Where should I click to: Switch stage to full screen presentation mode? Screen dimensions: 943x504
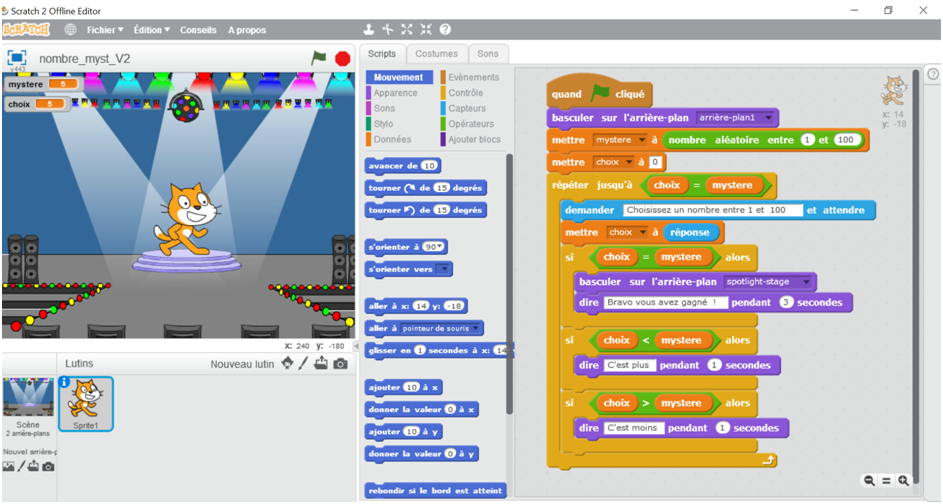tap(17, 57)
